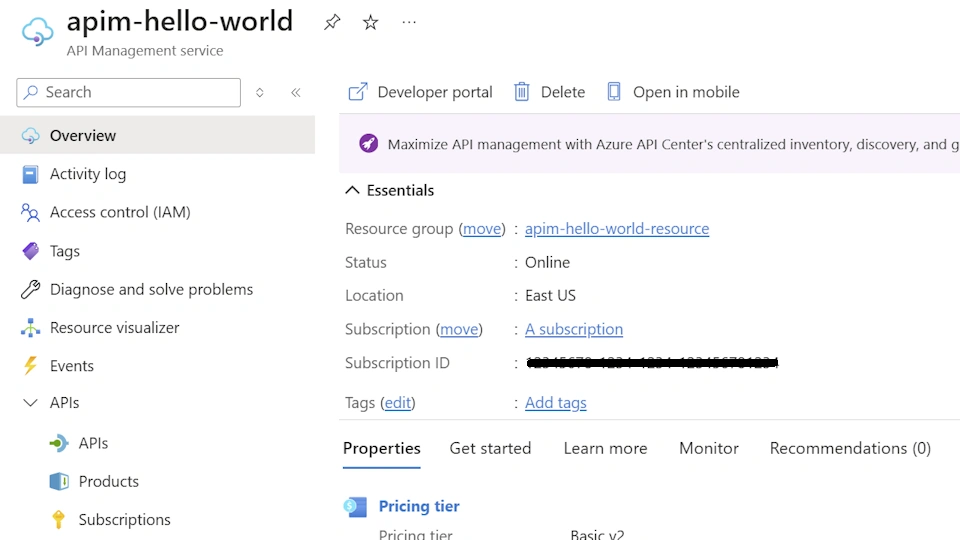960x540 pixels.
Task: Open the Developer portal
Action: point(435,92)
